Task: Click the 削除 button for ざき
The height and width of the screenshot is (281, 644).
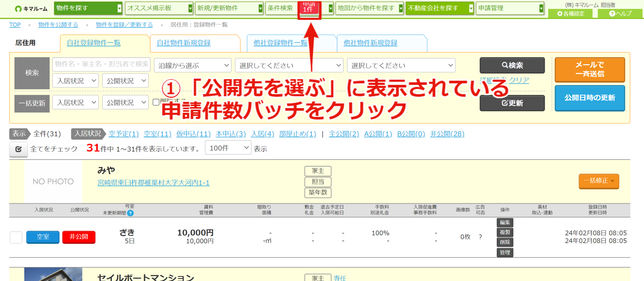Action: pos(505,243)
